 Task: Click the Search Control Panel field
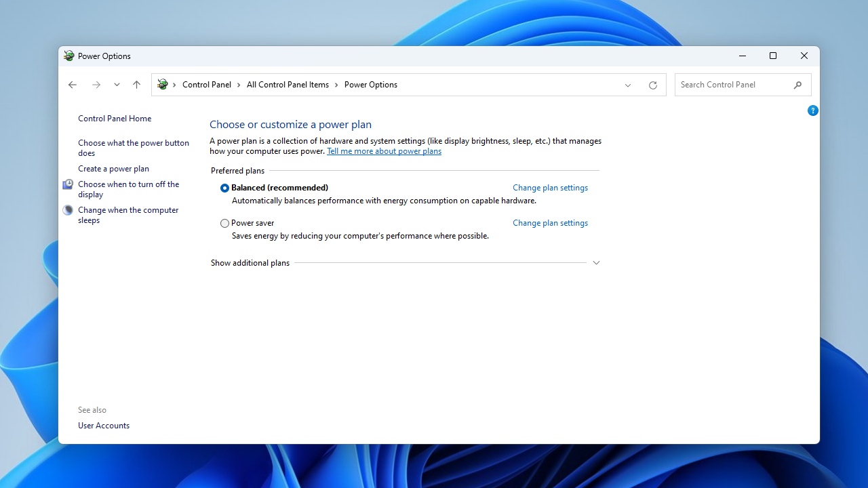[732, 85]
